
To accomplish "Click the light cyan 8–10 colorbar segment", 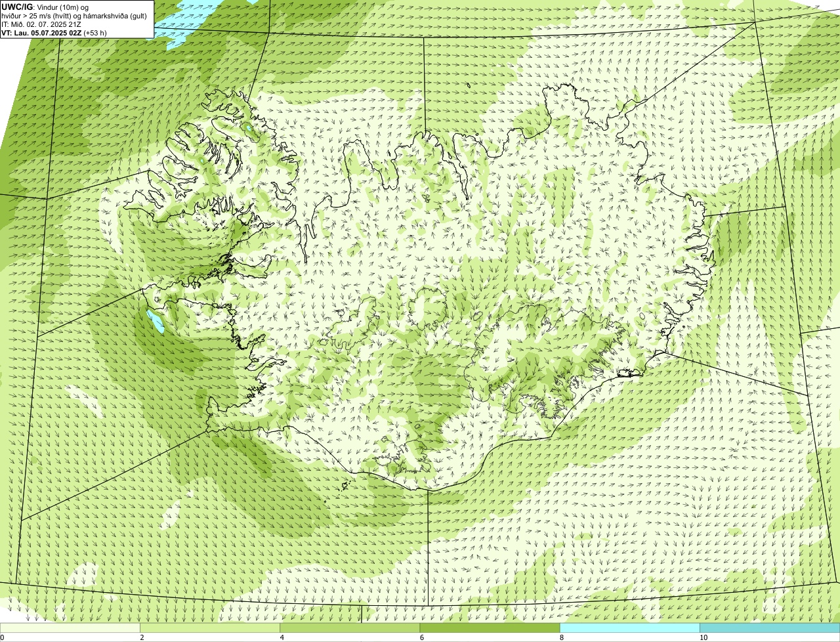I will tap(629, 628).
